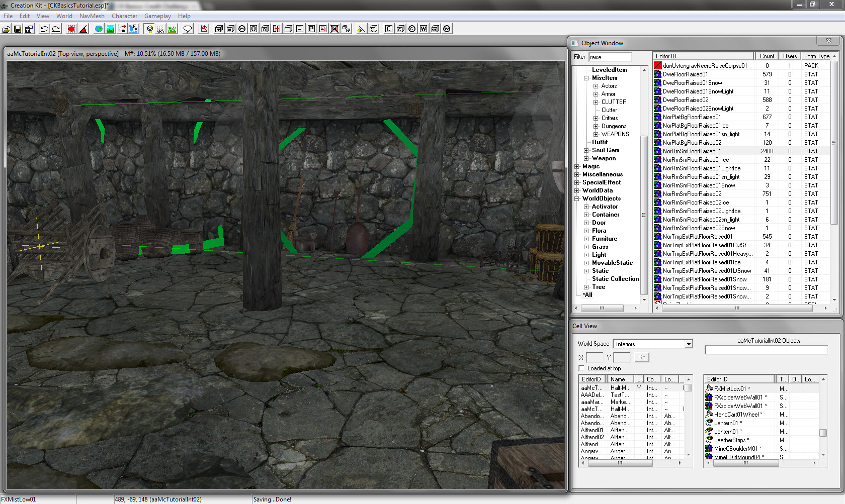Toggle bright lights light bulb icon
The width and height of the screenshot is (845, 504).
149,29
